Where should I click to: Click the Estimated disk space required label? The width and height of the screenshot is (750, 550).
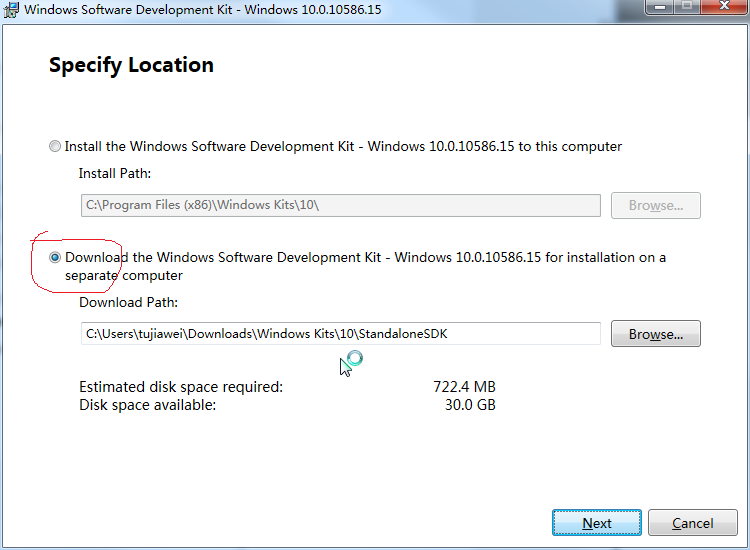181,386
